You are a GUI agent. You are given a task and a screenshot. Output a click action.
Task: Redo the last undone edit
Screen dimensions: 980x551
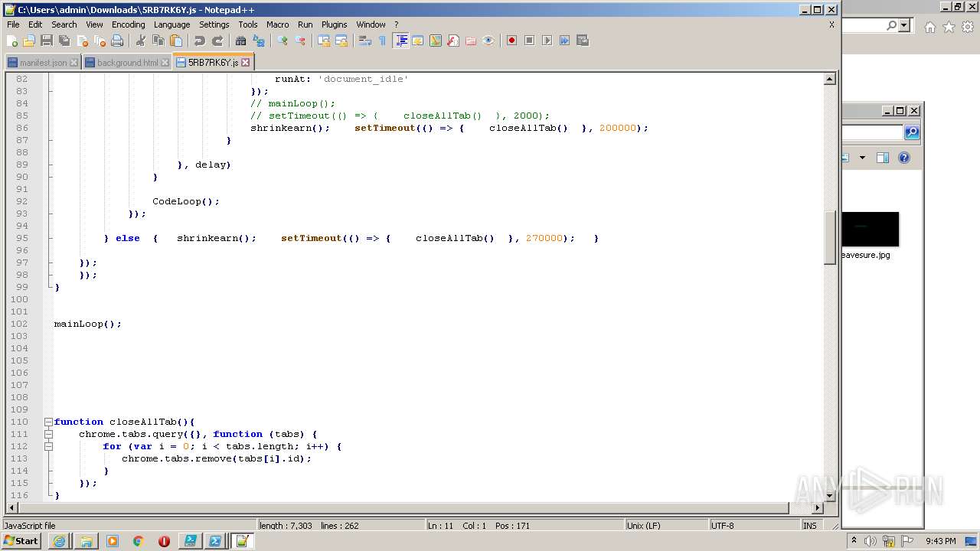pos(217,41)
